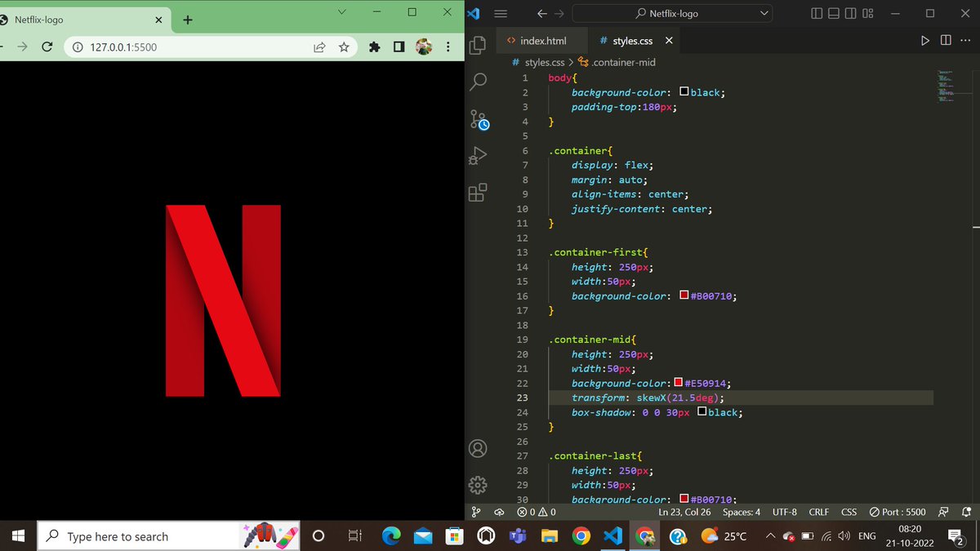Open the Manage gear menu
Image resolution: width=980 pixels, height=551 pixels.
[x=479, y=485]
